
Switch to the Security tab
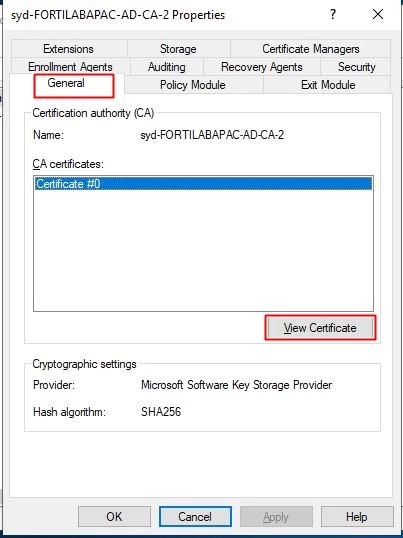tap(356, 67)
